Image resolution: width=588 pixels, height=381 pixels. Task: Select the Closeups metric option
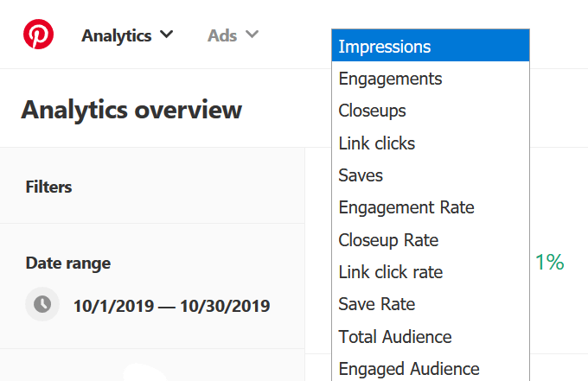(430, 111)
